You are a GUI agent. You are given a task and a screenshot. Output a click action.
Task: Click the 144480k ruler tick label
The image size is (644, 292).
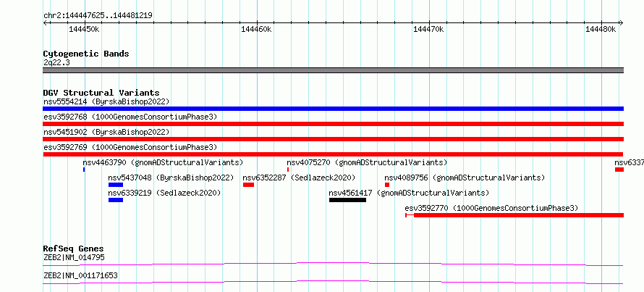point(601,29)
